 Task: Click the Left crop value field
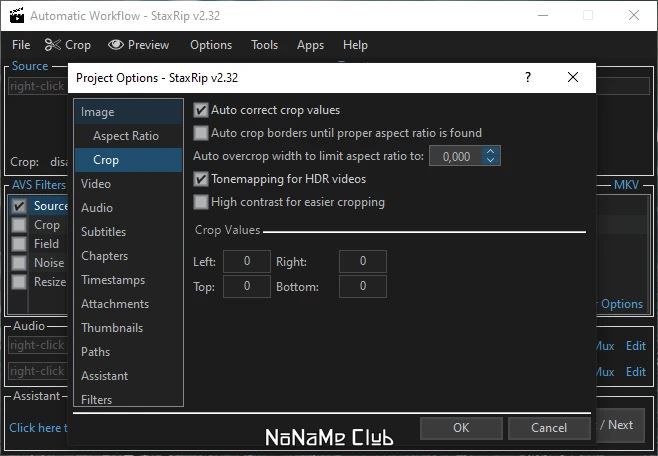[x=247, y=262]
